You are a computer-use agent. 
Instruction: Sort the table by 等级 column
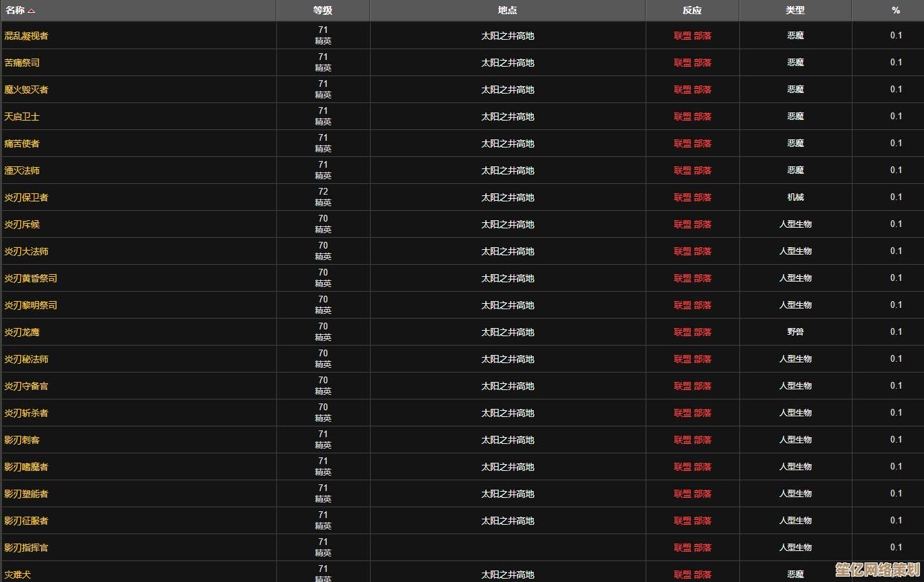[323, 10]
